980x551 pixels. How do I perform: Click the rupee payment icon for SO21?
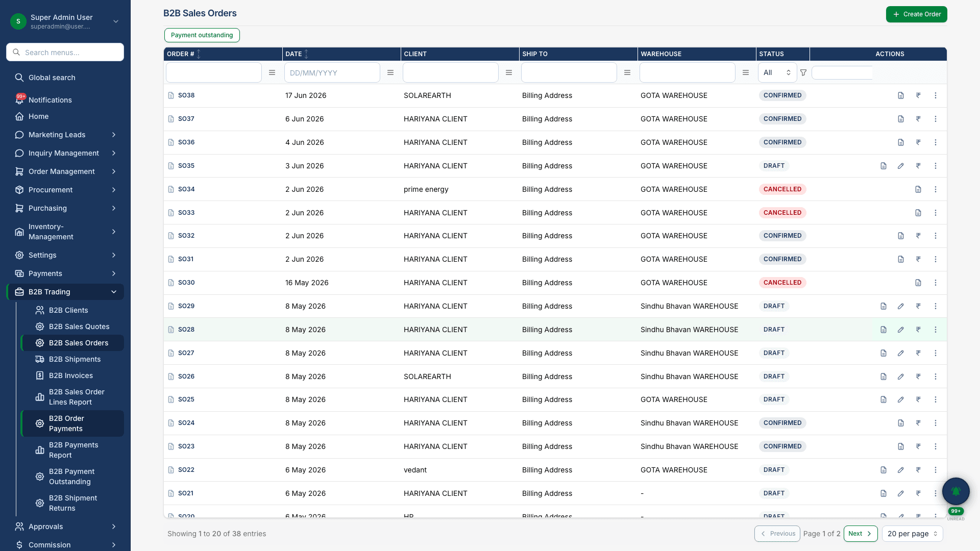tap(918, 493)
